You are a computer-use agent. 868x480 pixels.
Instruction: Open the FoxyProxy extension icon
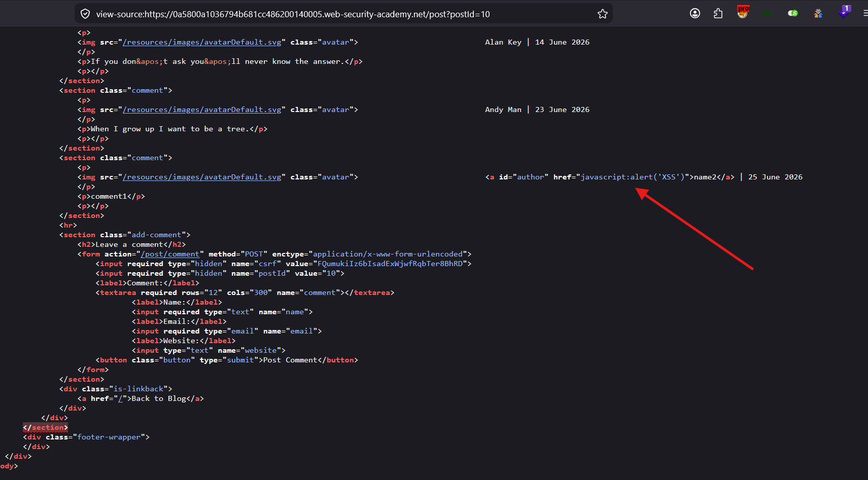coord(743,12)
